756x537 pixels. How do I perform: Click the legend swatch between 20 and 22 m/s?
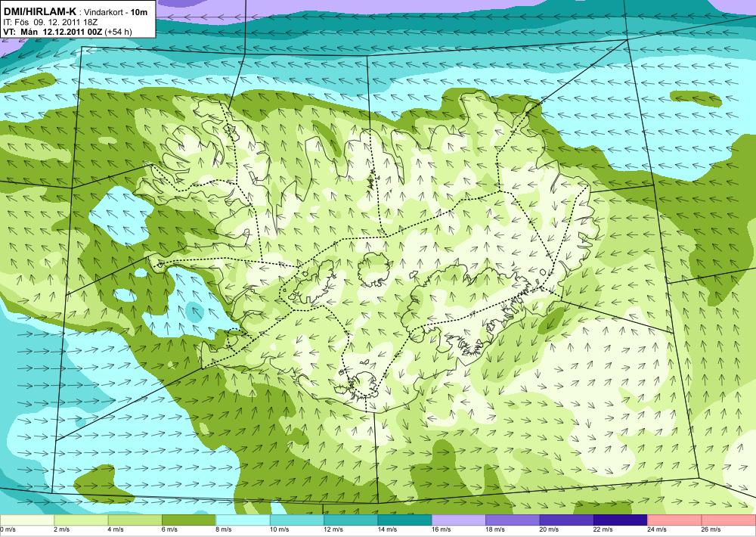[x=567, y=520]
